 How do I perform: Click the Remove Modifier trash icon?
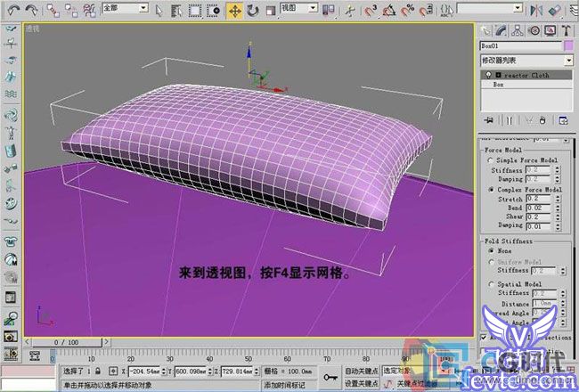[542, 120]
